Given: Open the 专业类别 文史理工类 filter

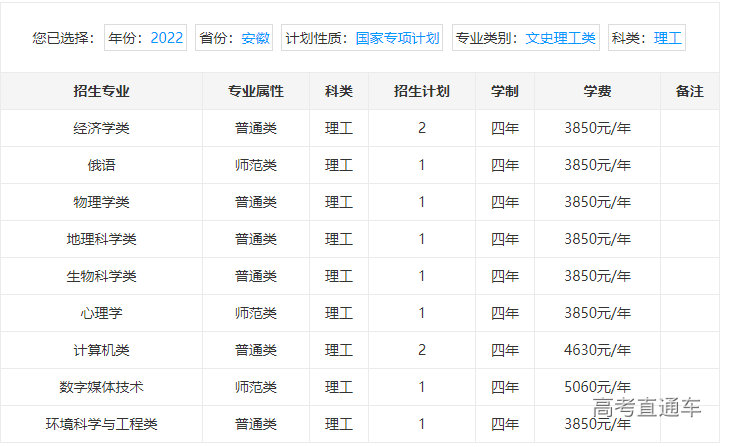Looking at the screenshot, I should (525, 38).
